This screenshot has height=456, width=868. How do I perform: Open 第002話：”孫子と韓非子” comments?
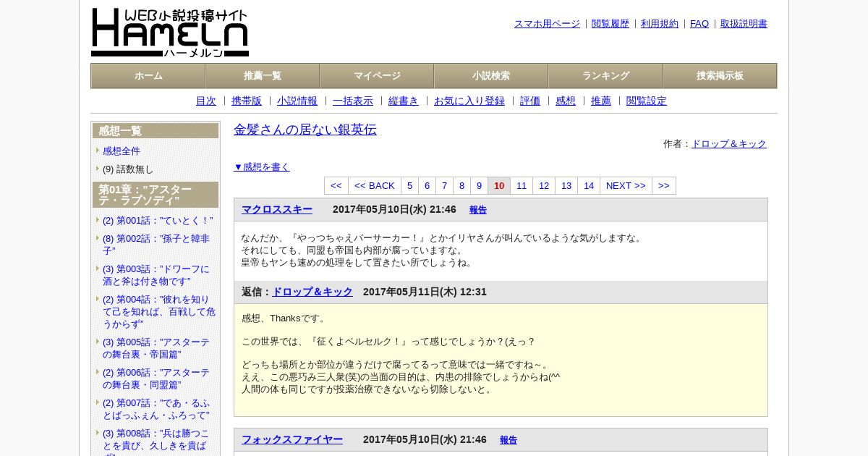click(156, 245)
